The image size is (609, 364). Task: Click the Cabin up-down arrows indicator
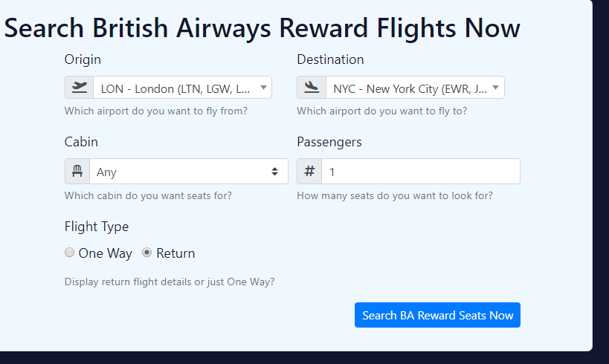coord(274,172)
